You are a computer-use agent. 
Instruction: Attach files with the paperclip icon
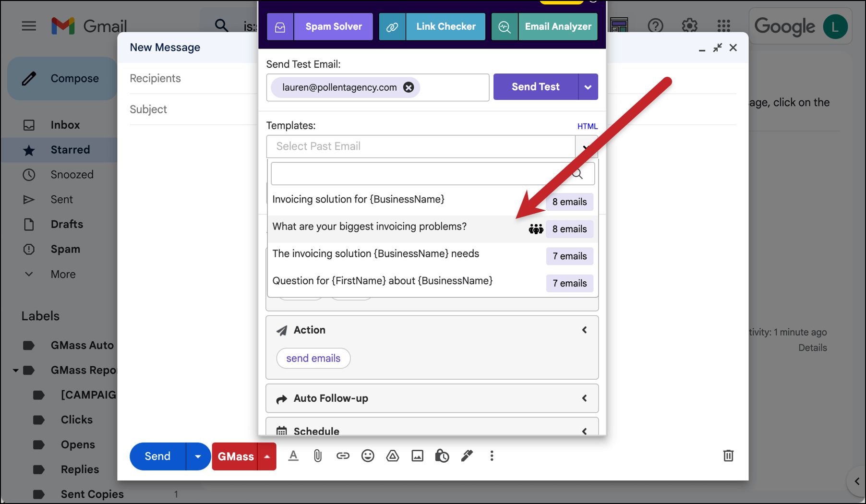(318, 456)
